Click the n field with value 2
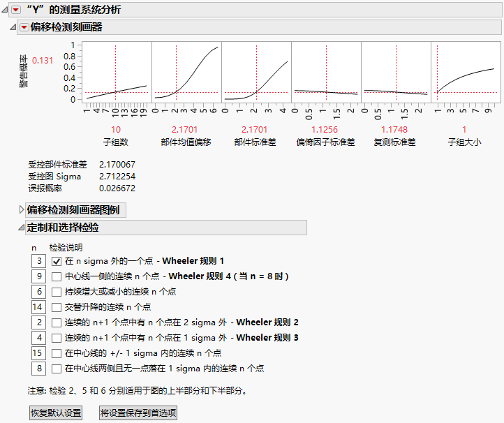This screenshot has height=423, width=504. point(38,322)
